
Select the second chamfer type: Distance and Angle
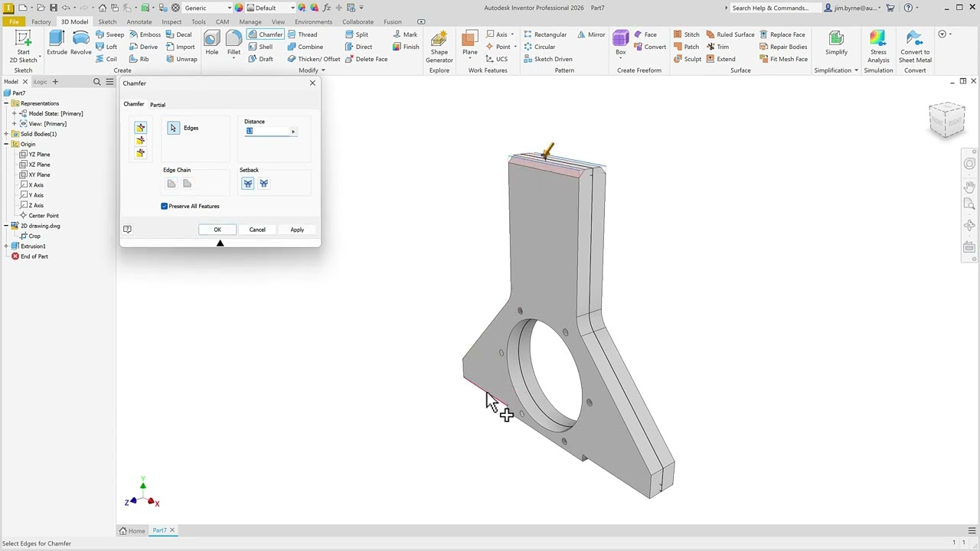(140, 140)
